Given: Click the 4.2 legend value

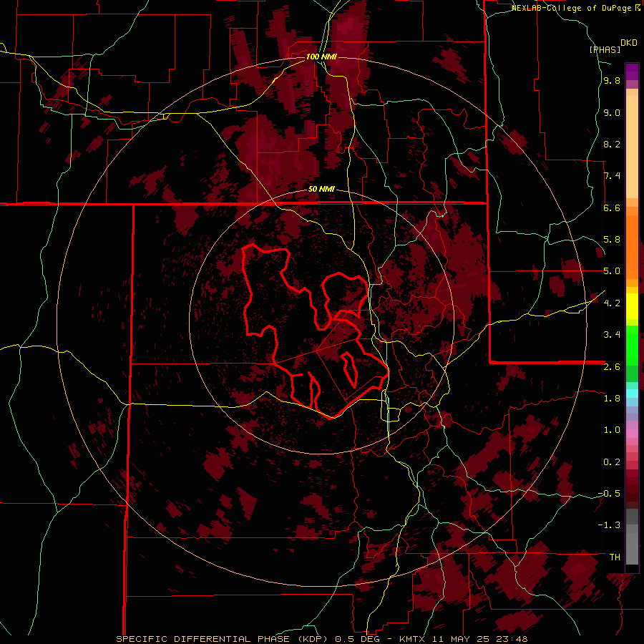Looking at the screenshot, I should (x=612, y=303).
